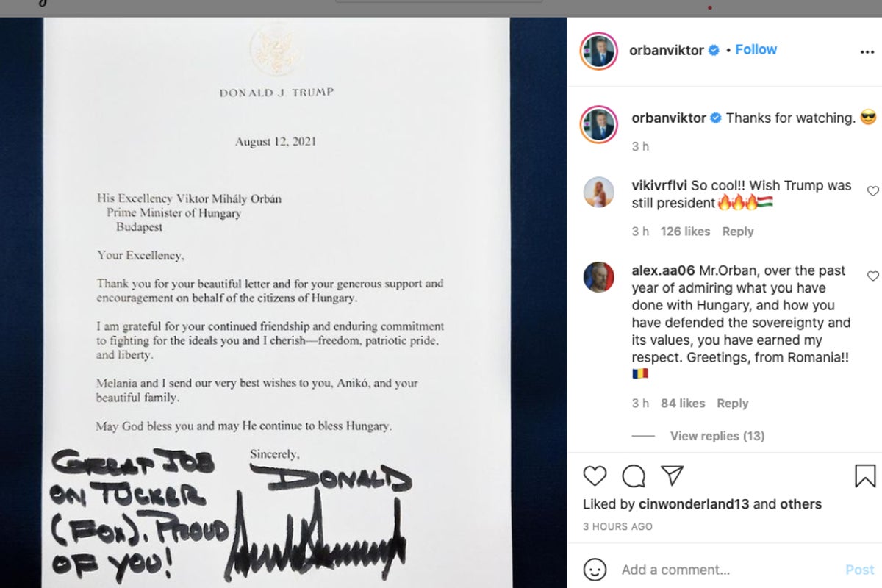Open vikivrflvi's avatar

point(598,192)
